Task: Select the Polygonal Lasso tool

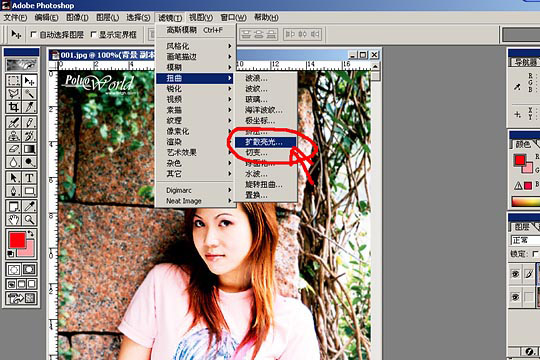Action: click(x=13, y=94)
